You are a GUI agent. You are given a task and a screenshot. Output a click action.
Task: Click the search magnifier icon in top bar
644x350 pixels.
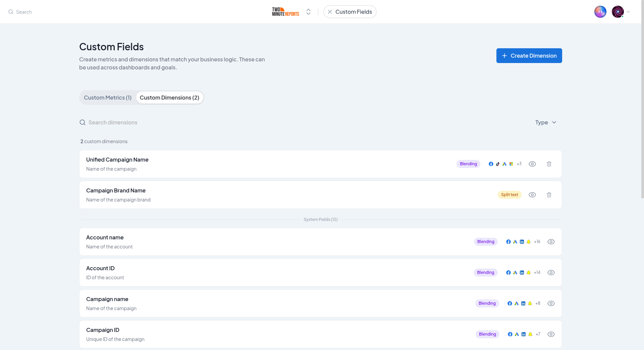click(x=11, y=12)
